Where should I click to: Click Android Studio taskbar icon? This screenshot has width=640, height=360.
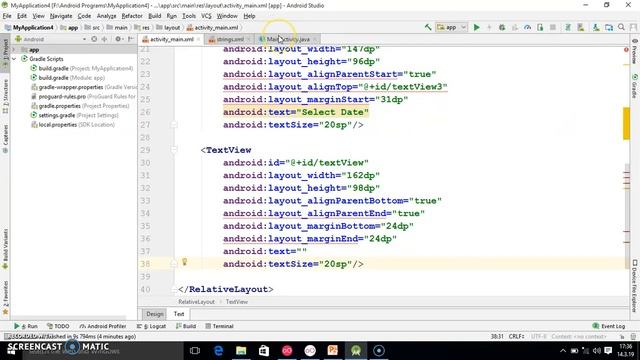[x=356, y=351]
